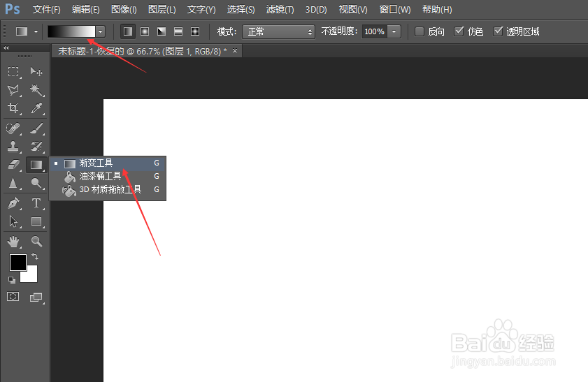
Task: Select the Horizontal Type tool
Action: (x=36, y=203)
